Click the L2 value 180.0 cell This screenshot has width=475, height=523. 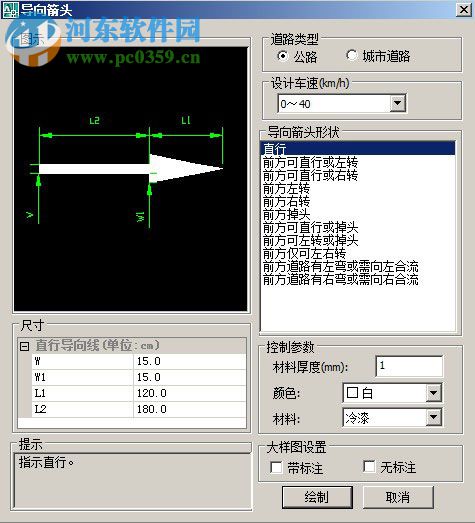pos(189,409)
